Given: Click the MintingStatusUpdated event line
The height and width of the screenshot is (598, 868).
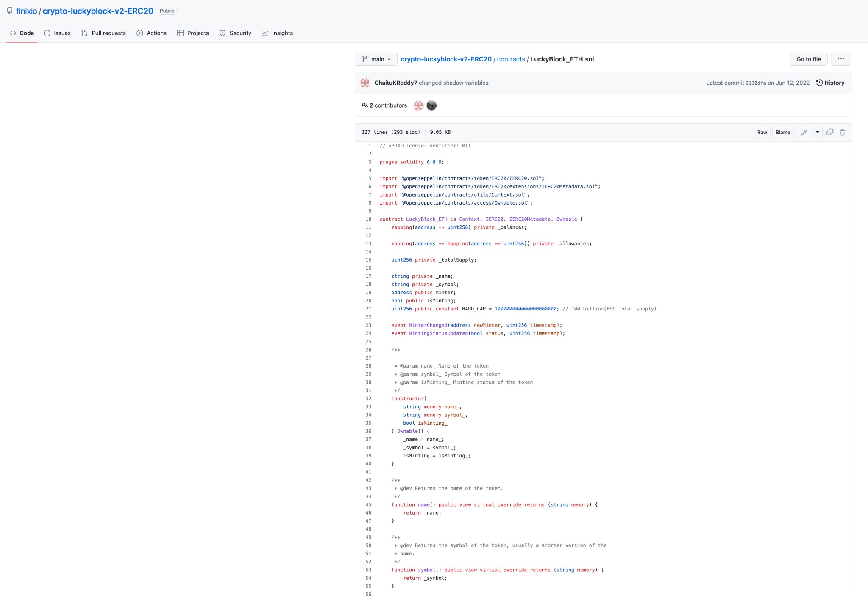Looking at the screenshot, I should click(478, 333).
